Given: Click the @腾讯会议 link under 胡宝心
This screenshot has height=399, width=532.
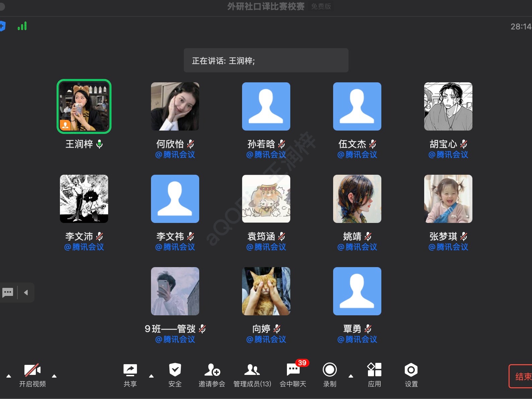Looking at the screenshot, I should click(x=448, y=155).
